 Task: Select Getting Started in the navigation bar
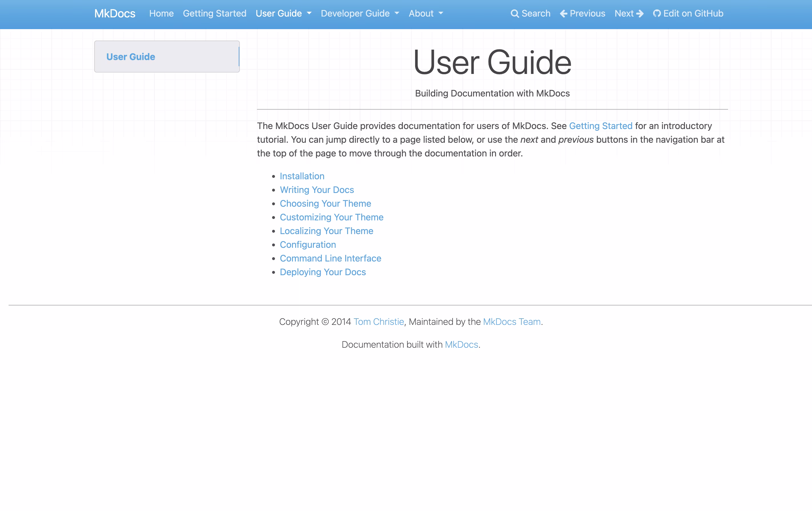[x=214, y=13]
